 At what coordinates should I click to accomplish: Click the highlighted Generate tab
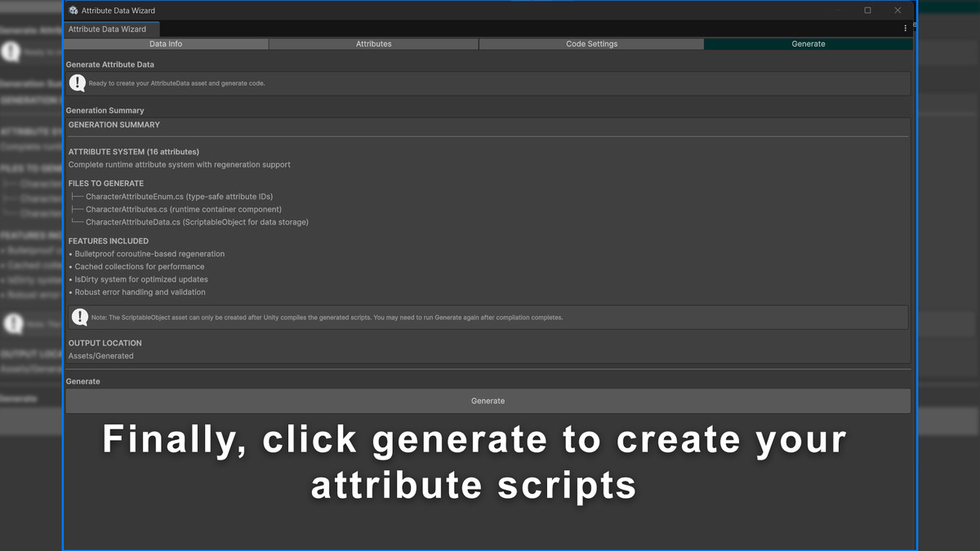pyautogui.click(x=808, y=43)
